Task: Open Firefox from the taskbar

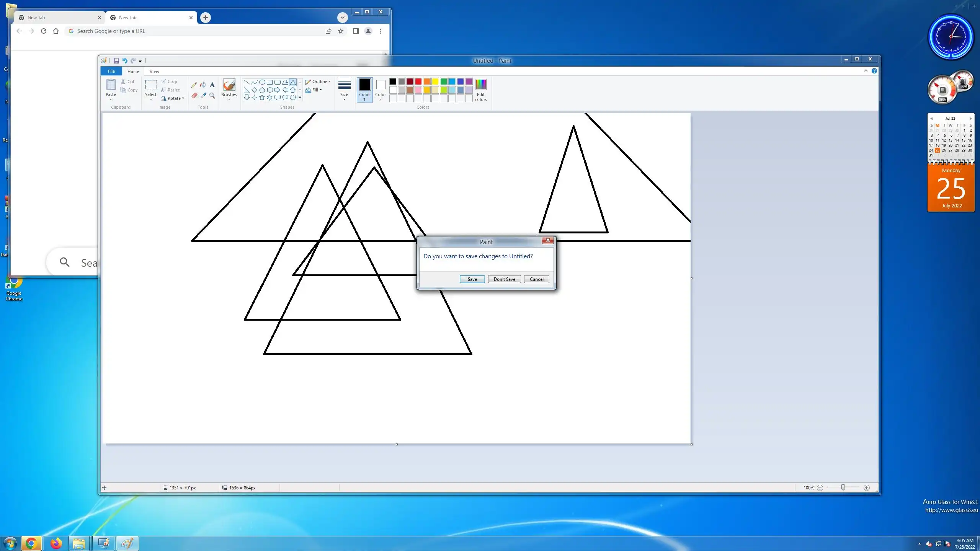Action: click(56, 543)
